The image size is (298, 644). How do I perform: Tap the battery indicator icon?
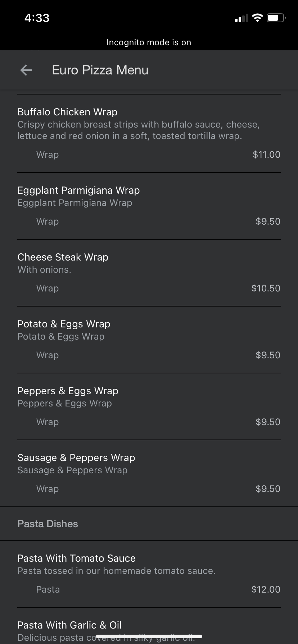(x=276, y=18)
